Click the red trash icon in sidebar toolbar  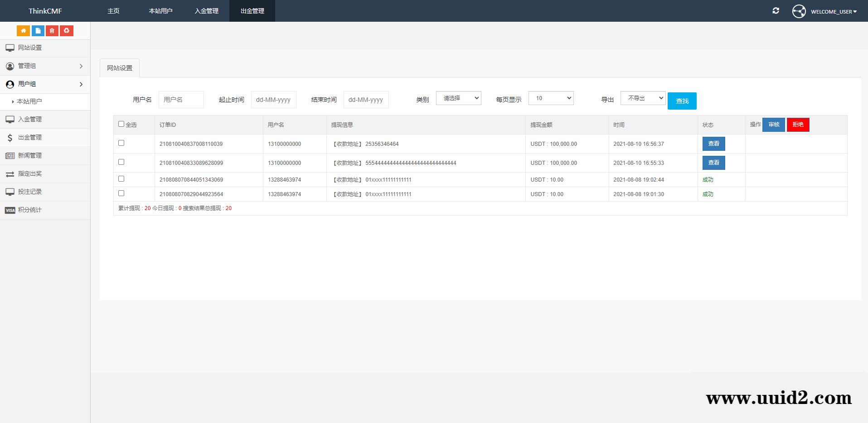click(x=52, y=30)
